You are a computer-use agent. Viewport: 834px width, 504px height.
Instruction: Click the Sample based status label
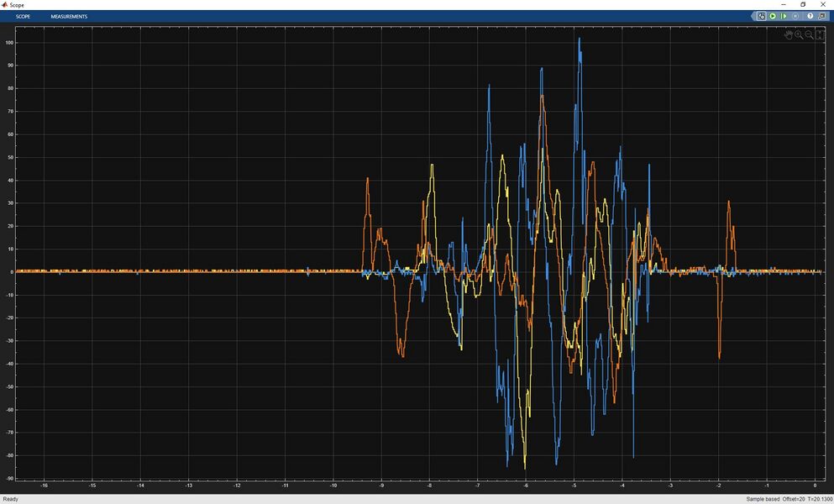click(763, 499)
